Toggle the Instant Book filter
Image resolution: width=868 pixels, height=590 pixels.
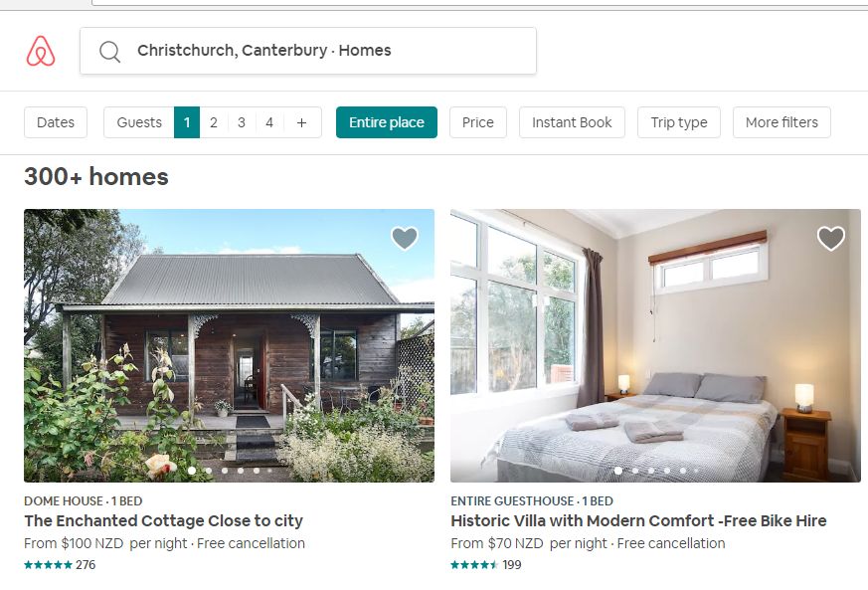(572, 122)
